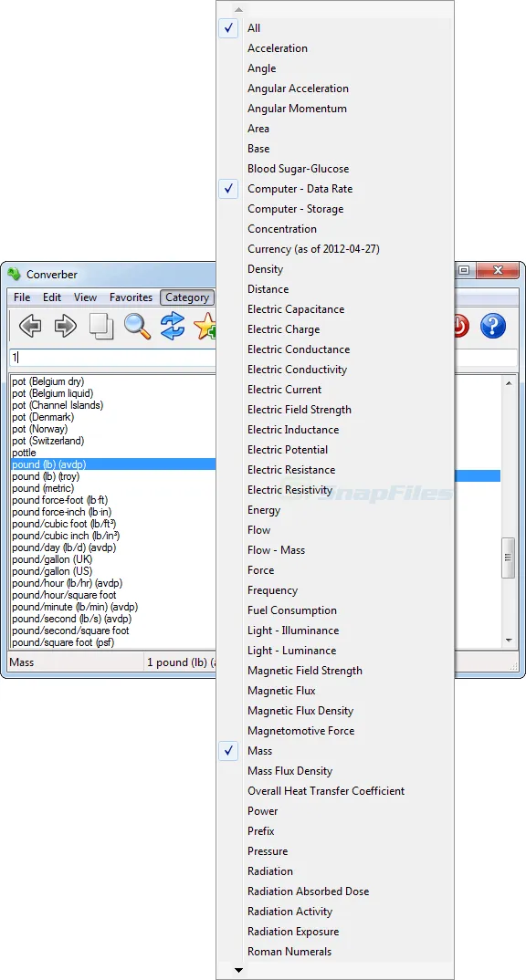Click the unit list scrollbar down arrow

click(x=509, y=641)
